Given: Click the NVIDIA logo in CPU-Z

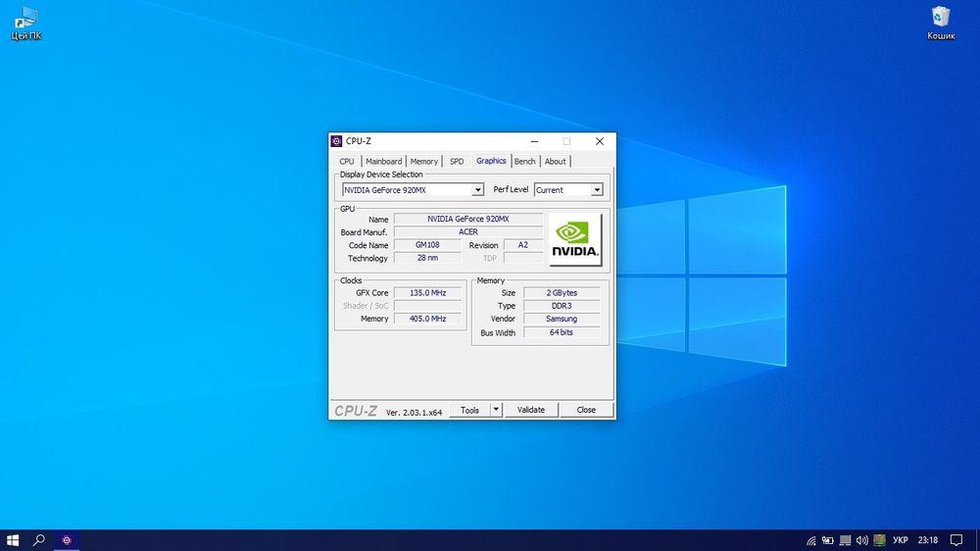Looking at the screenshot, I should [575, 239].
